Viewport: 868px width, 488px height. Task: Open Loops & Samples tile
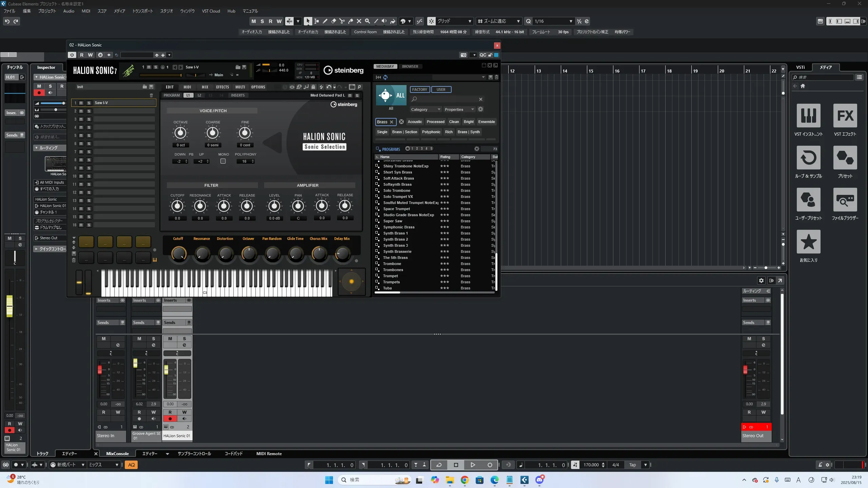click(x=808, y=158)
